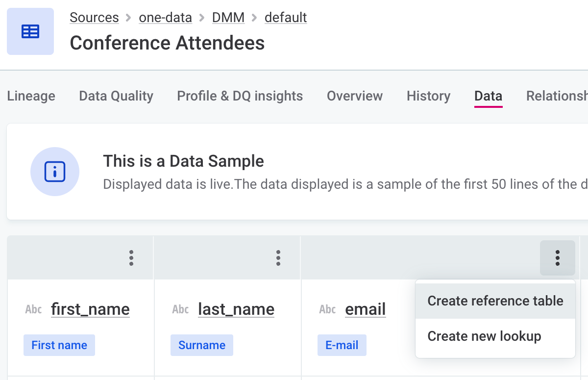Switch to the Lineage tab
The image size is (588, 380).
tap(31, 96)
